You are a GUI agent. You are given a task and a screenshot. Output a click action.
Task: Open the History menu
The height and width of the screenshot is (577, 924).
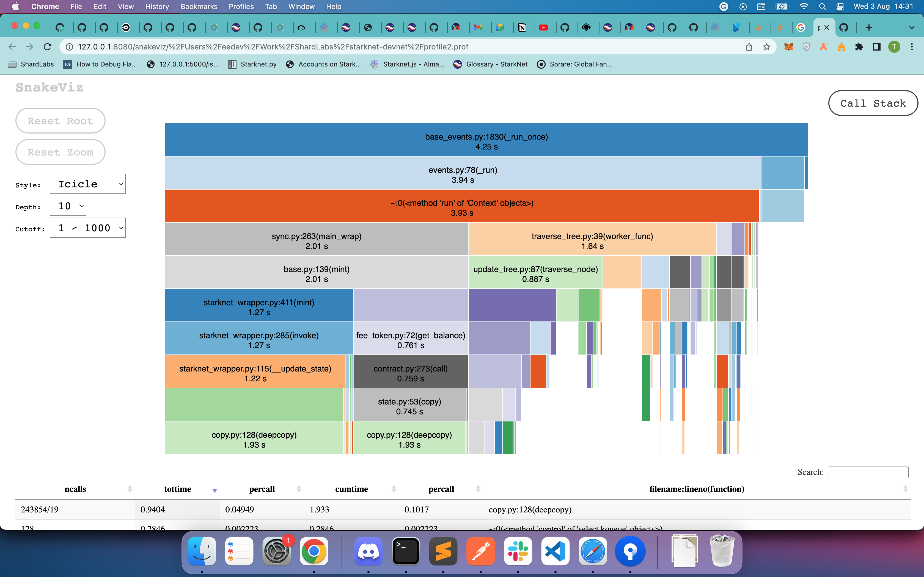(157, 7)
